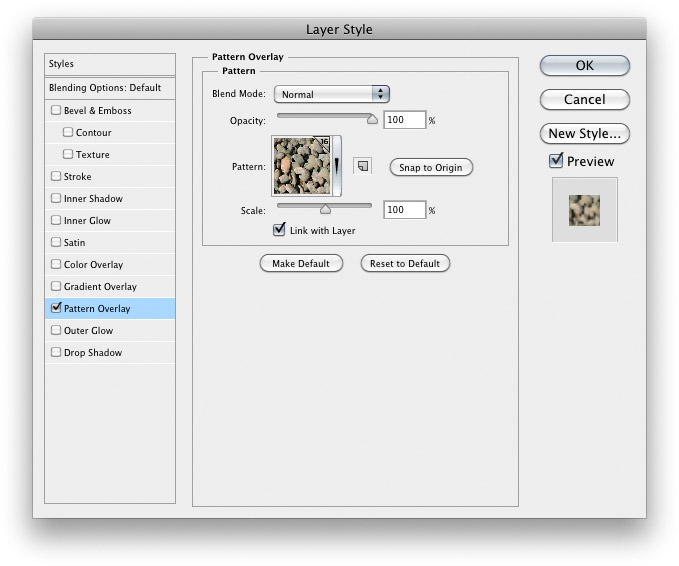Click the Scale percentage input field

click(404, 210)
